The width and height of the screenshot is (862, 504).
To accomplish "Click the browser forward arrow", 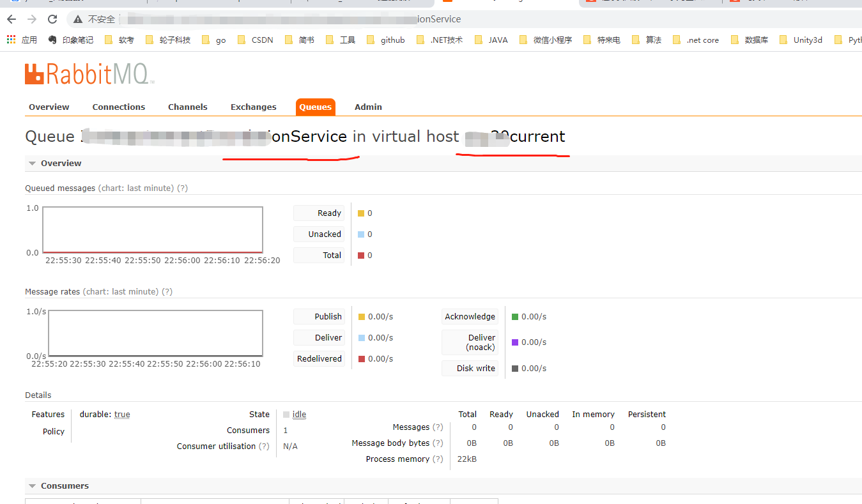I will point(32,19).
